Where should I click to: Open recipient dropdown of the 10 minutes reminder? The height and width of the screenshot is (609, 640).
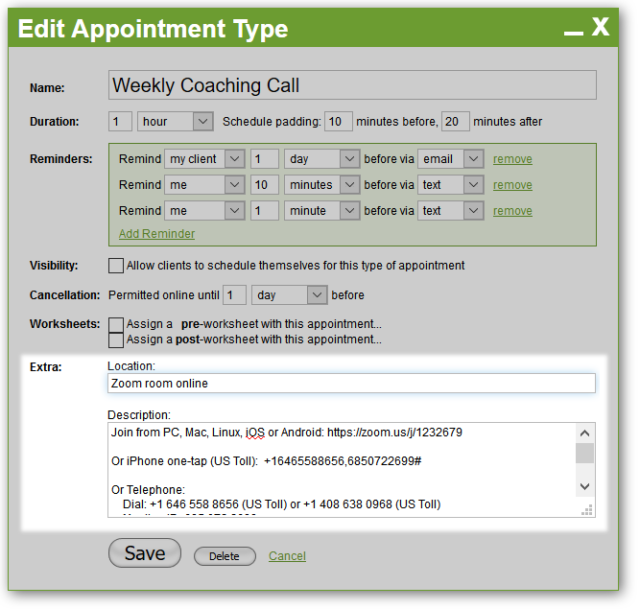pos(204,185)
